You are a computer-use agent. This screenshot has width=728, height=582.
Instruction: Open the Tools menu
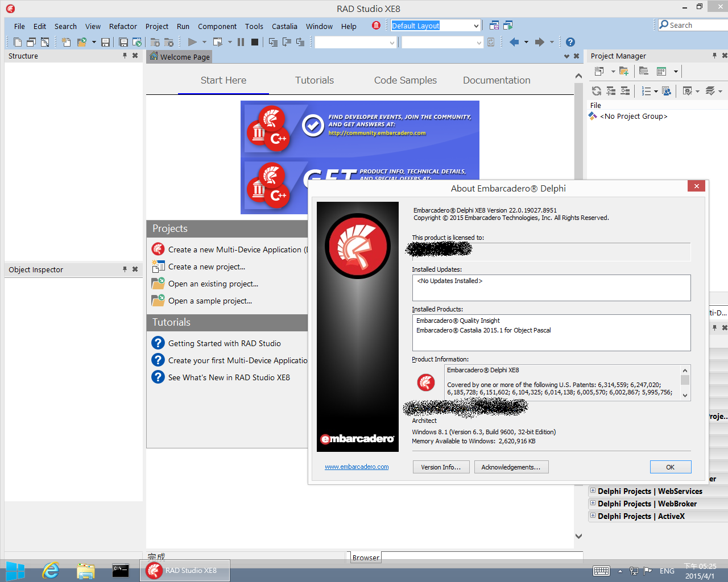pos(254,26)
